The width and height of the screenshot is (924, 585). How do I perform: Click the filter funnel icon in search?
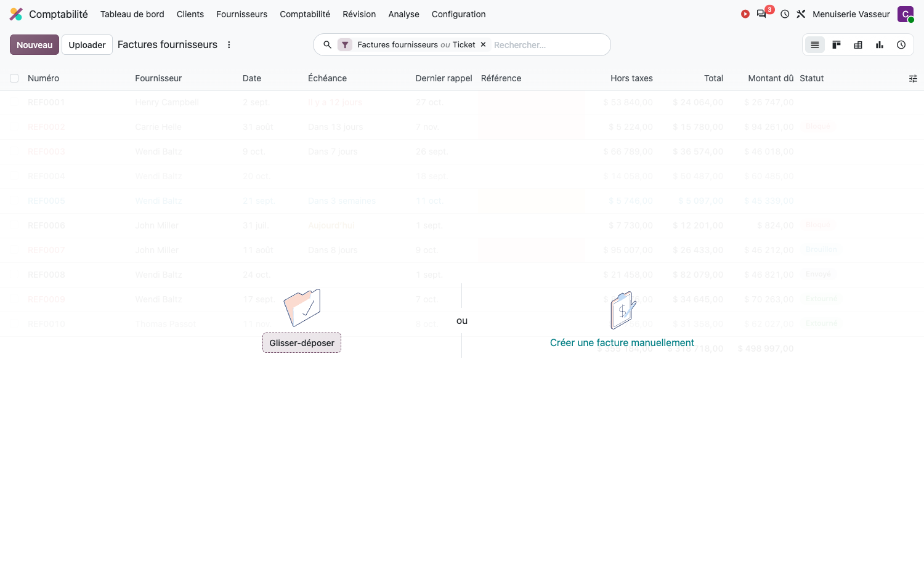[x=345, y=45]
